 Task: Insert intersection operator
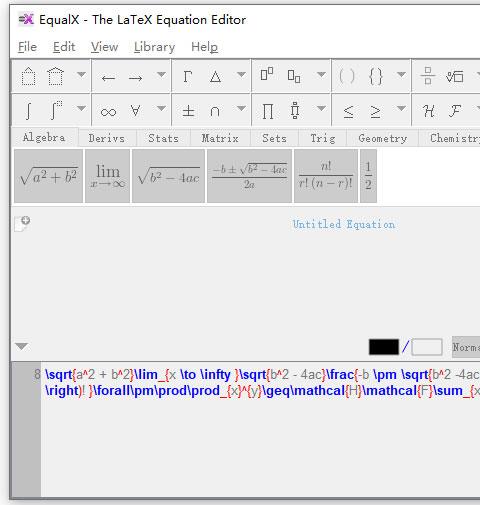(215, 111)
